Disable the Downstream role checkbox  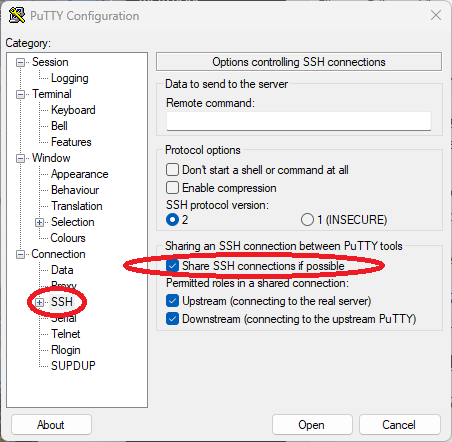click(x=172, y=319)
